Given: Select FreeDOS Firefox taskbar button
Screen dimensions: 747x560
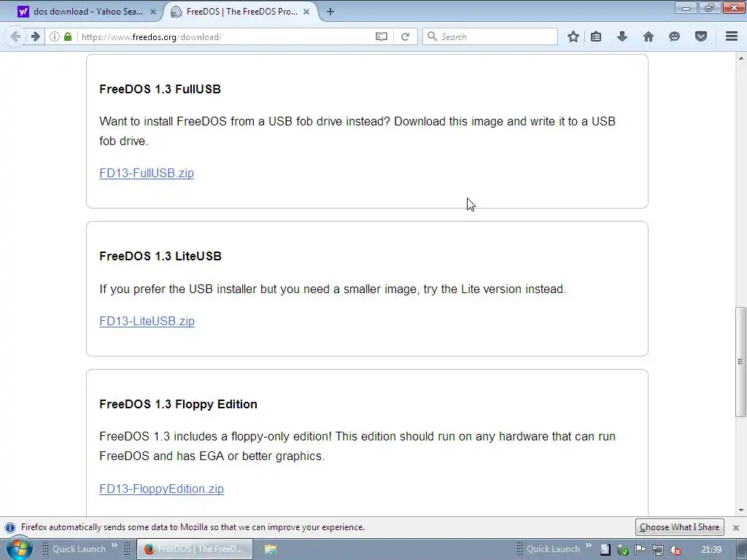Looking at the screenshot, I should pyautogui.click(x=194, y=549).
